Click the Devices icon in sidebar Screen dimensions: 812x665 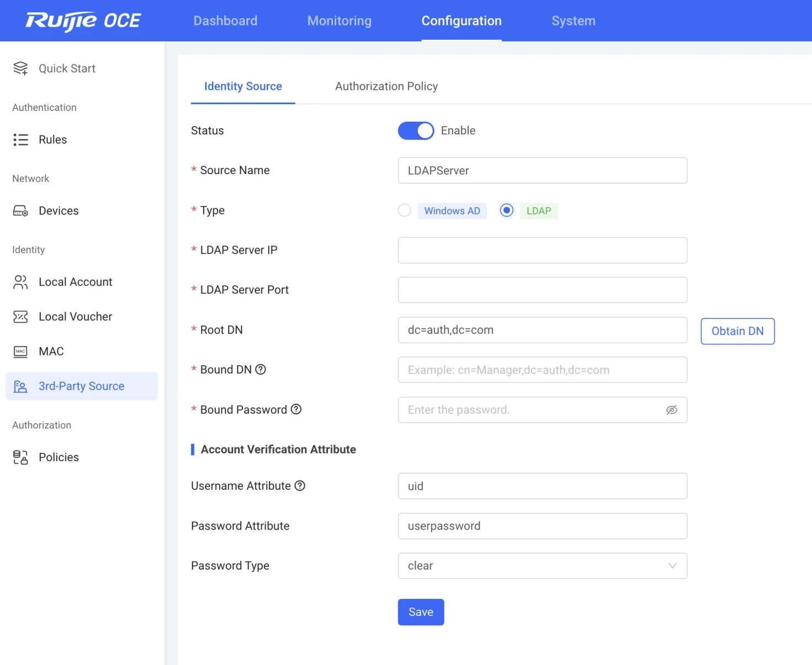pos(20,211)
